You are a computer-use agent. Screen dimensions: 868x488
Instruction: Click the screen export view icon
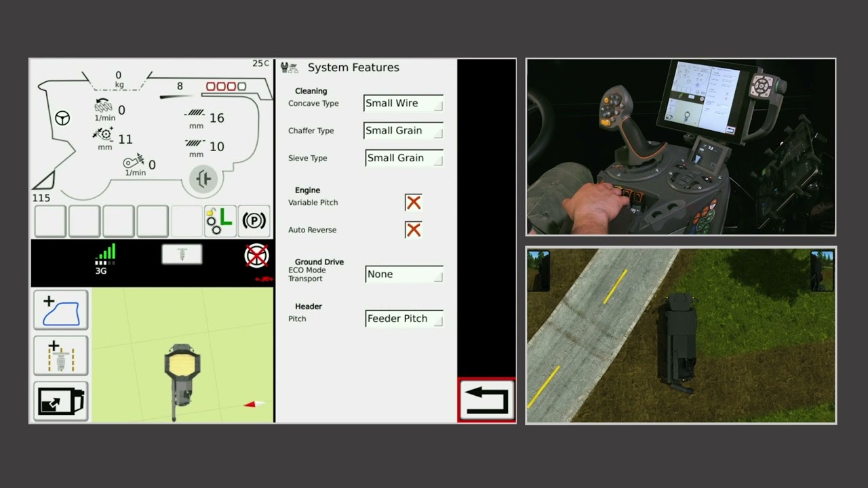click(x=61, y=401)
